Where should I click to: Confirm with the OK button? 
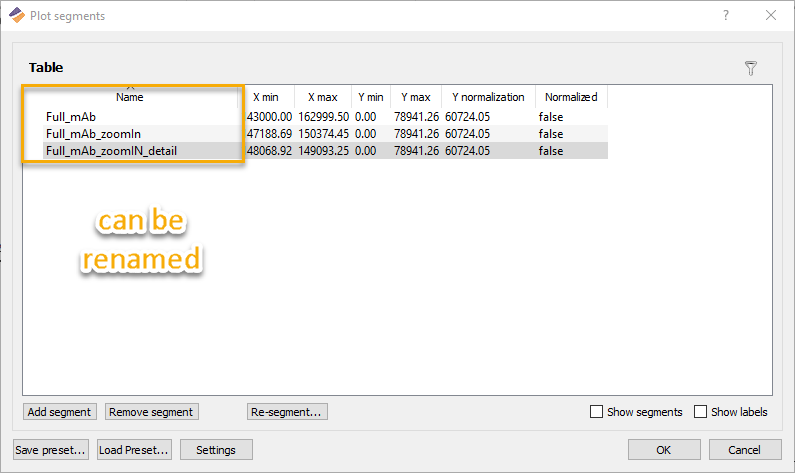click(664, 450)
